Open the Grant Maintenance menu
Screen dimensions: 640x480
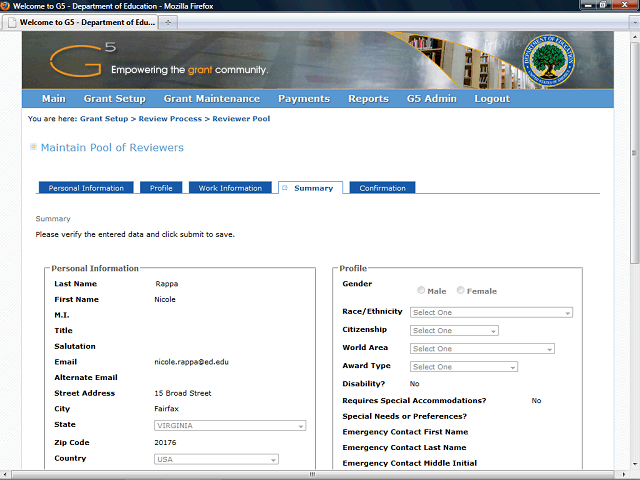[x=211, y=99]
